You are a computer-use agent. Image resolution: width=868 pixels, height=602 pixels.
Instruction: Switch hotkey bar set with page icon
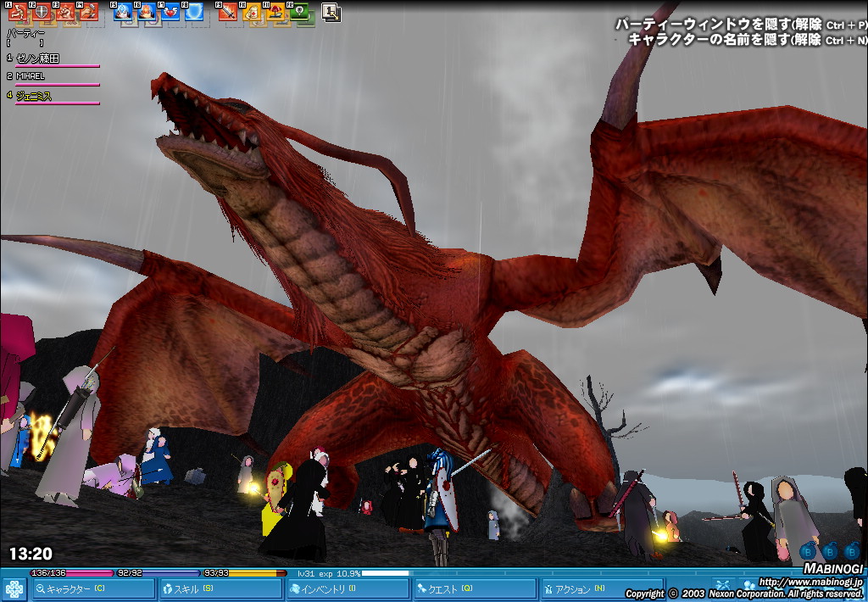tap(331, 12)
